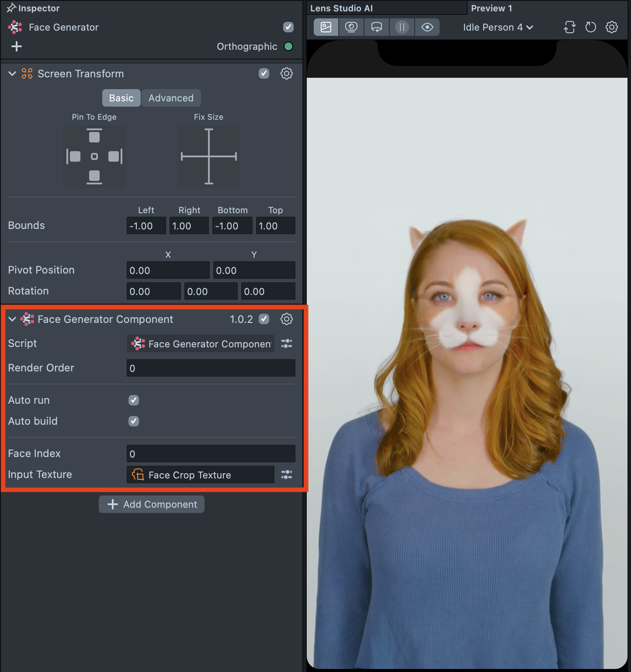Switch to the Advanced tab
Screen dimensions: 631x672
click(171, 98)
